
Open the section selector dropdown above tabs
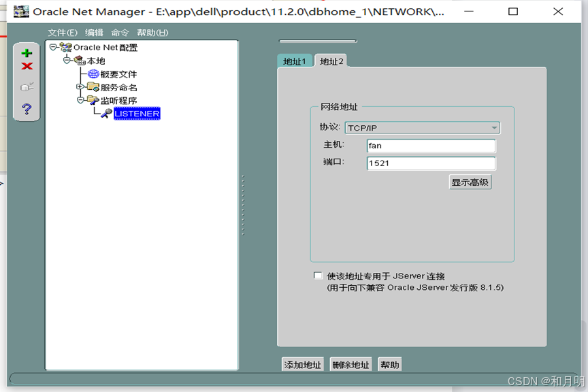point(318,41)
